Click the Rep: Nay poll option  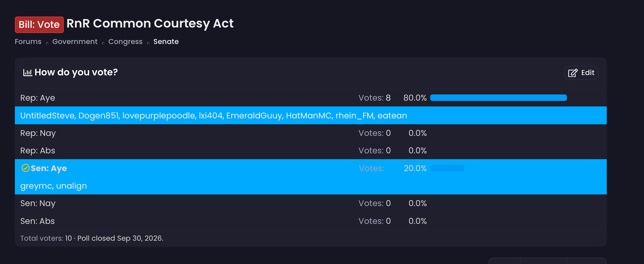(x=311, y=133)
